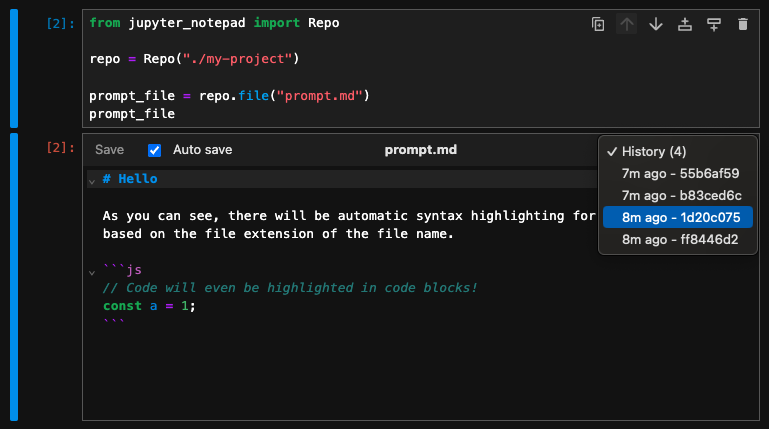Click the input cell prompt number [2]

click(60, 24)
